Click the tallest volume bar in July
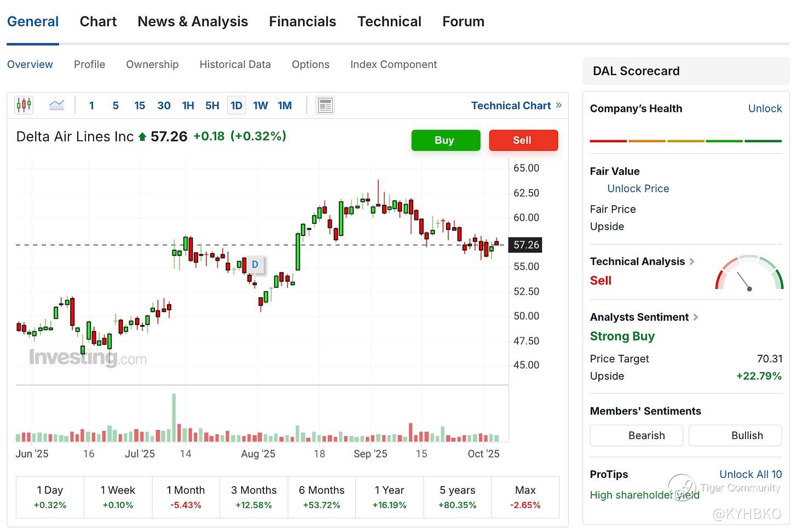 [x=174, y=418]
